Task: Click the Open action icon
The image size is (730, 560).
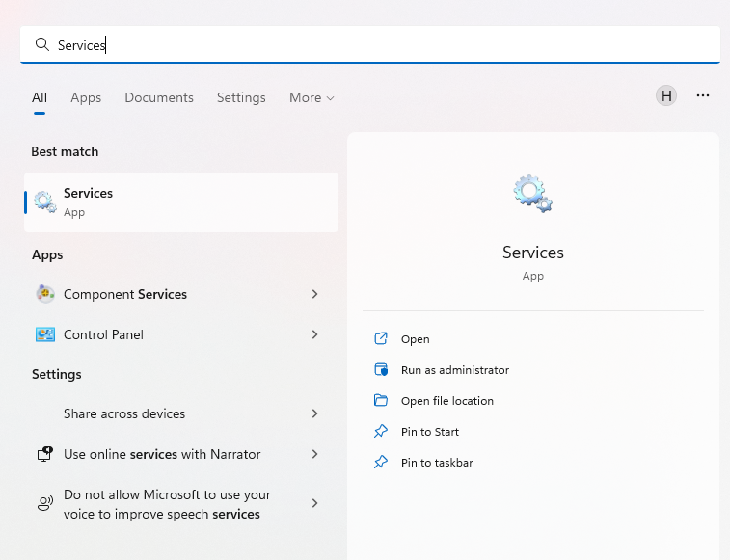Action: [381, 338]
